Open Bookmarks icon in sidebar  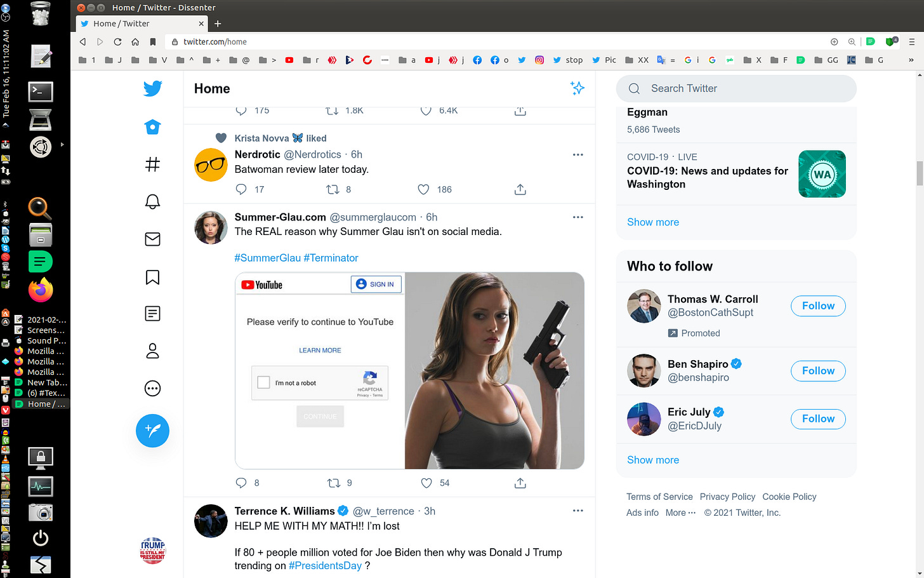pos(152,277)
